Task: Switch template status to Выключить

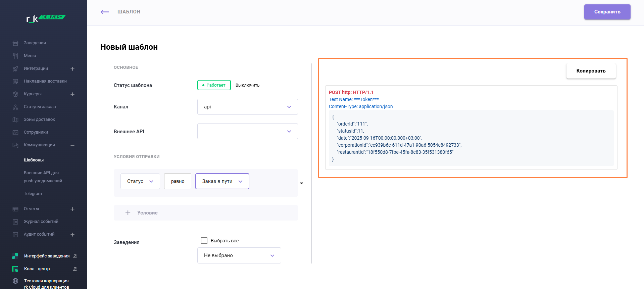Action: (247, 85)
